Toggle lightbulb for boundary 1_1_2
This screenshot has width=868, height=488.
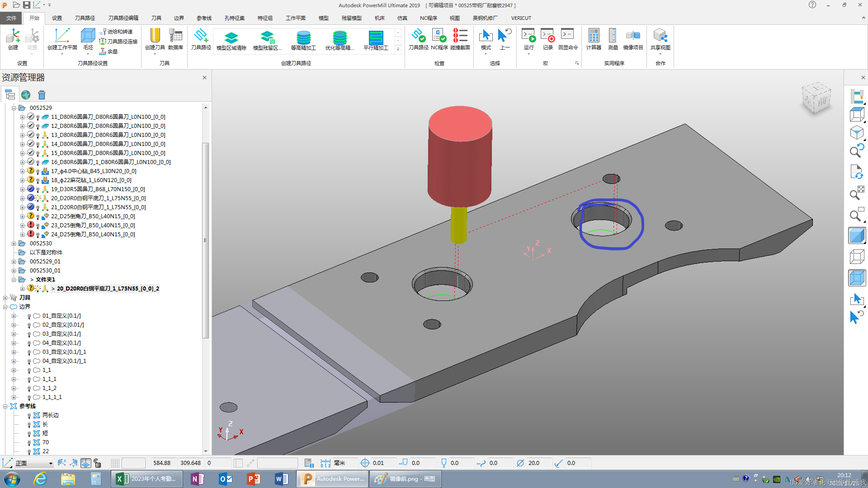29,388
